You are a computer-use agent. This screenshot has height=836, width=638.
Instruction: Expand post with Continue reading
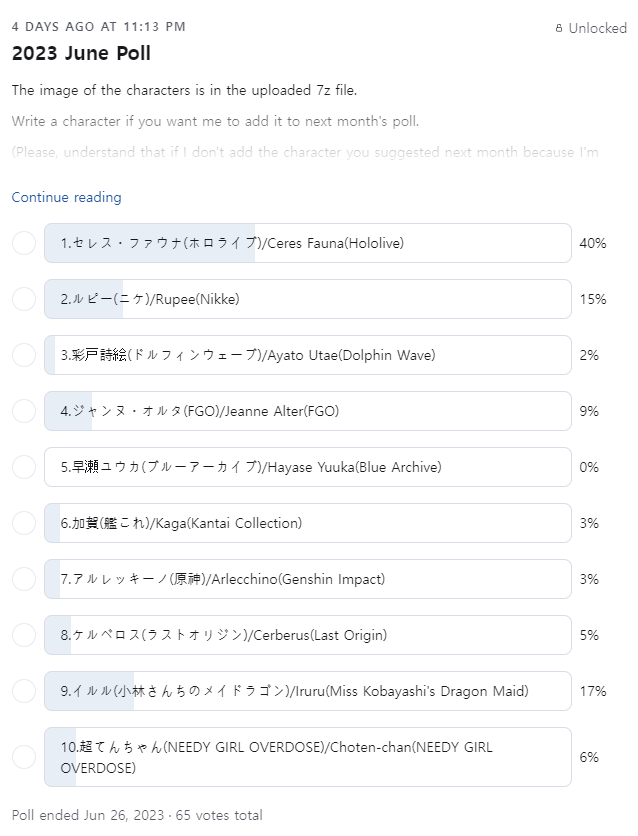(66, 198)
